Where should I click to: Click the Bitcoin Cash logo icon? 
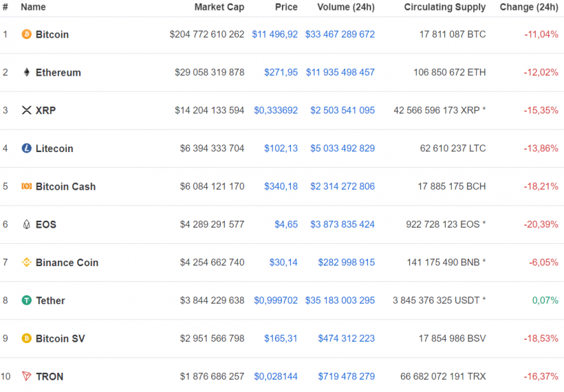tap(27, 186)
